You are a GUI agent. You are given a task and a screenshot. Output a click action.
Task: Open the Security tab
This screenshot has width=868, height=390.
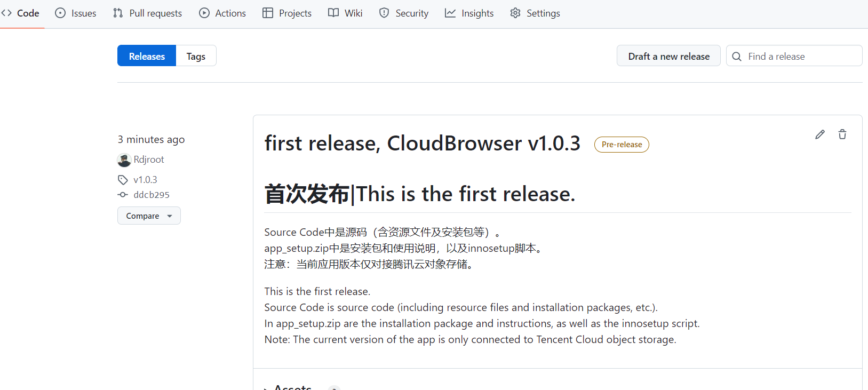(404, 13)
